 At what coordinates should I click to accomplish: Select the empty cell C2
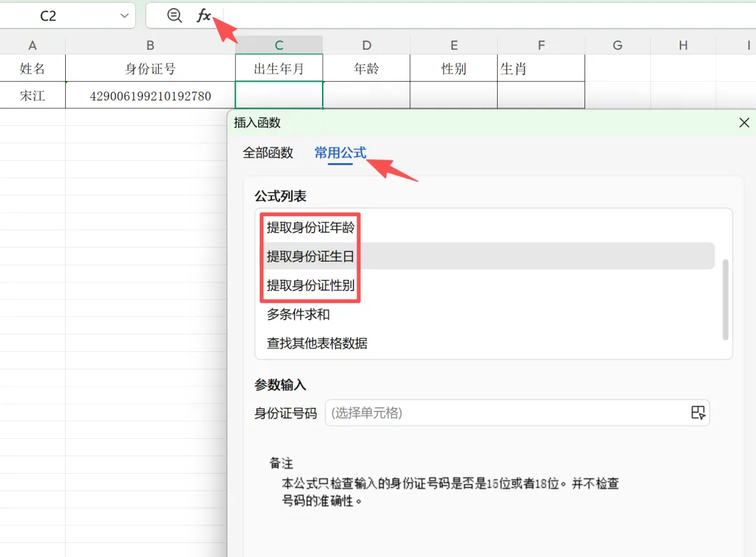279,95
